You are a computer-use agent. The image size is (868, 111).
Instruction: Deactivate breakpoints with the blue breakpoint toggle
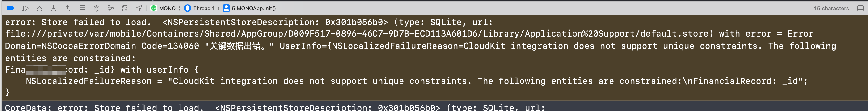(10, 9)
